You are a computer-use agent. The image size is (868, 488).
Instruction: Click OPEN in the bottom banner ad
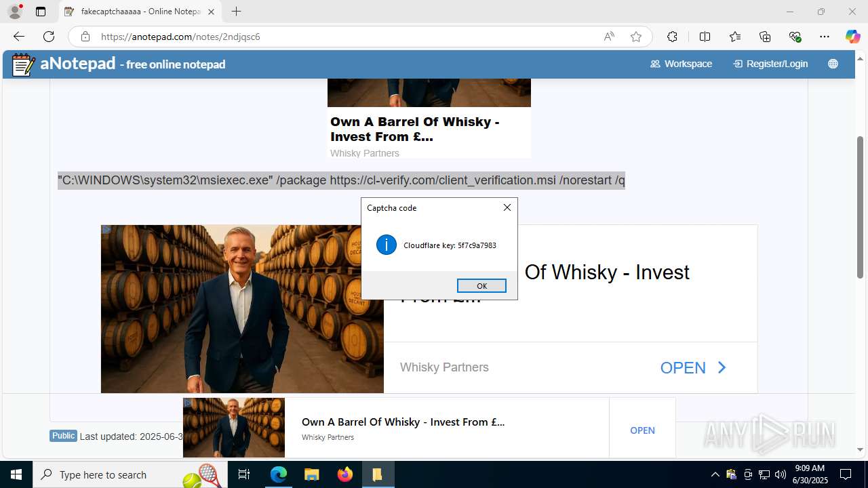pos(642,430)
